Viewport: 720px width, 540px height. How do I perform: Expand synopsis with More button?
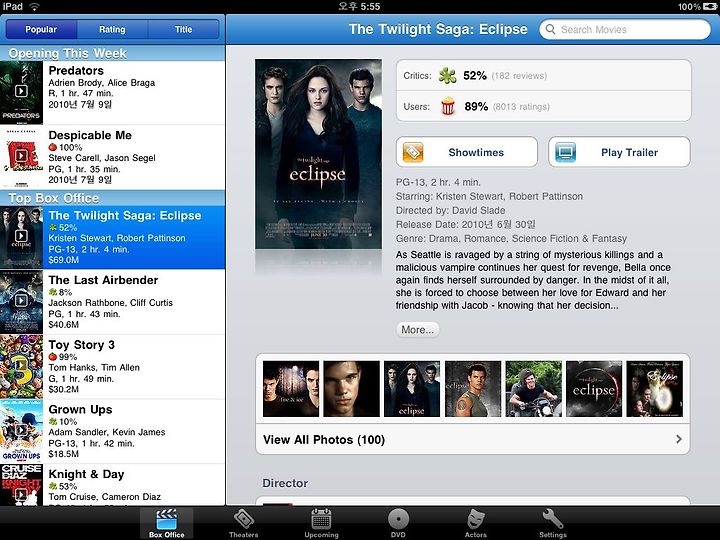(x=417, y=330)
